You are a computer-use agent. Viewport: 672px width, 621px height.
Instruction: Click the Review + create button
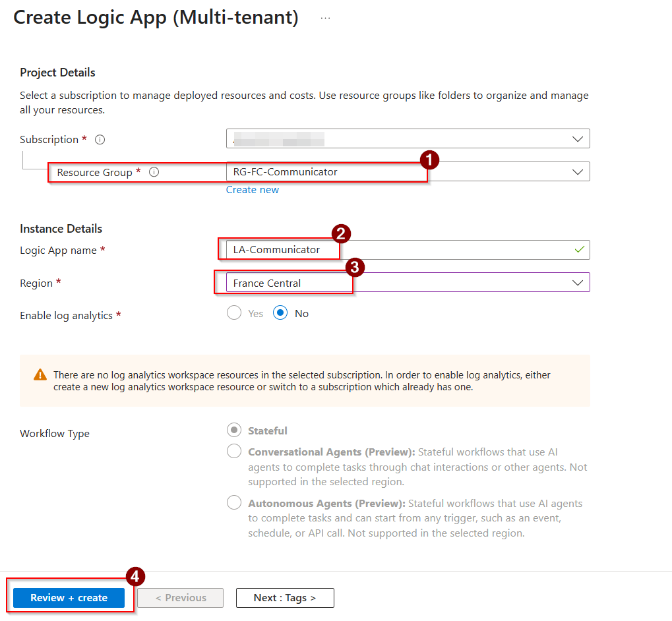pyautogui.click(x=69, y=598)
